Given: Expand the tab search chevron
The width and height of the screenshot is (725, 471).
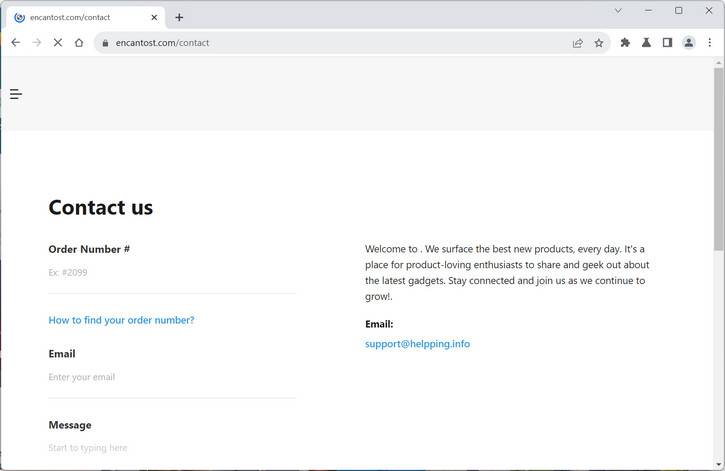Looking at the screenshot, I should [618, 11].
